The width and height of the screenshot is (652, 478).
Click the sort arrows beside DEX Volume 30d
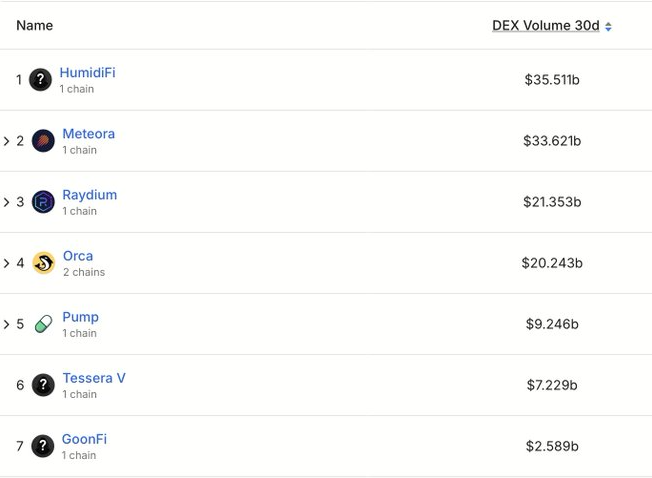(608, 26)
